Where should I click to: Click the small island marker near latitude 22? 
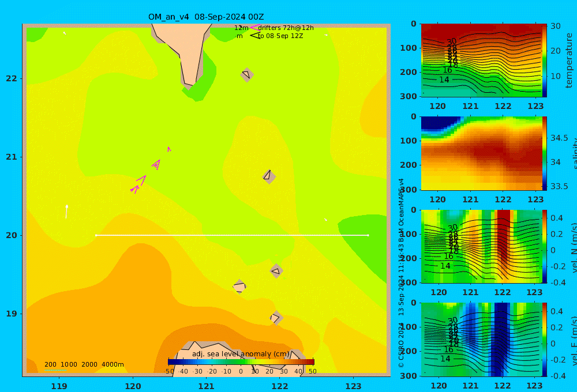[x=247, y=74]
